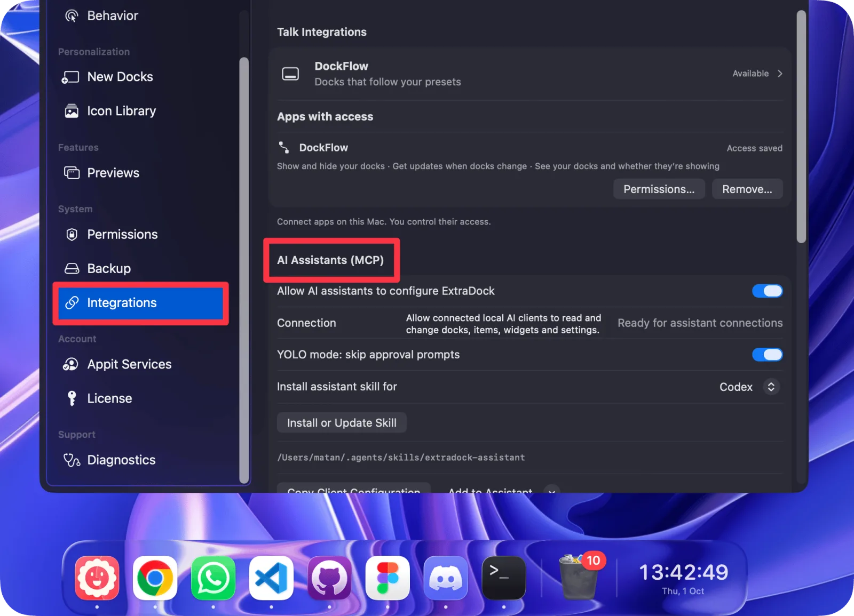Expand the DockFlow Available chevron
Image resolution: width=854 pixels, height=616 pixels.
[x=780, y=74]
